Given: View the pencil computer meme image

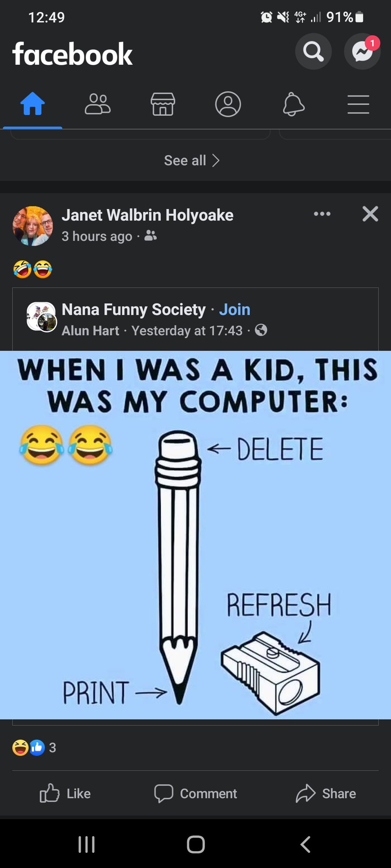Looking at the screenshot, I should pos(195,535).
